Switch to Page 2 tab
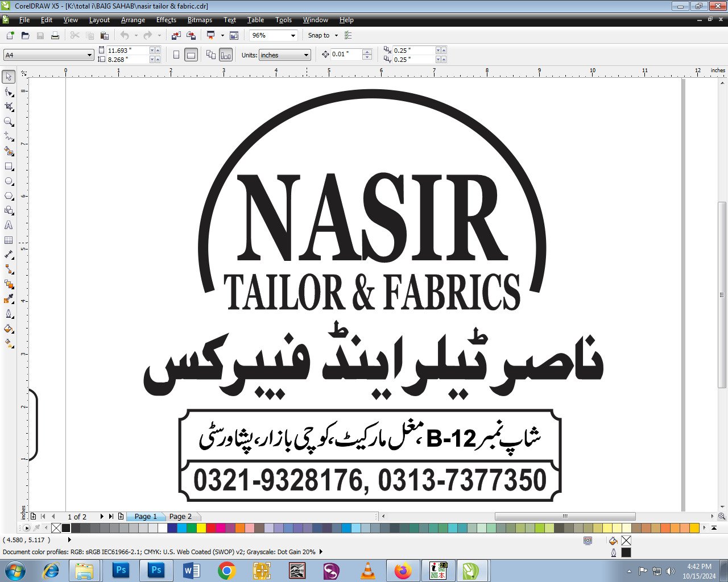The image size is (728, 582). (180, 516)
